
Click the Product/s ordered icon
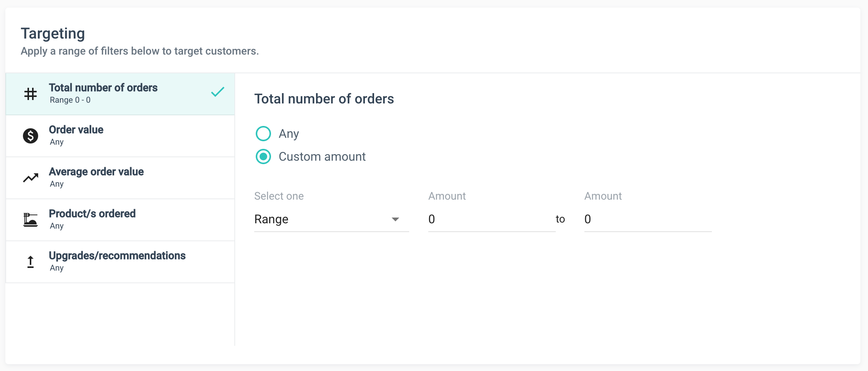tap(31, 220)
